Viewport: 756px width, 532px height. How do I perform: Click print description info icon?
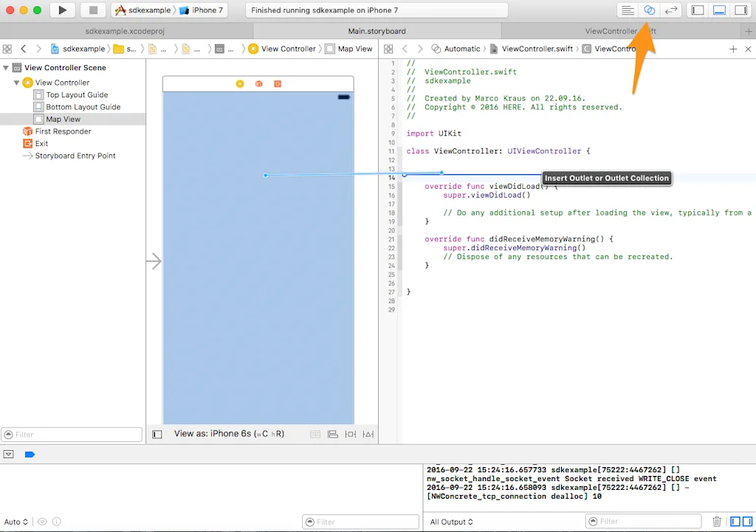coord(56,522)
